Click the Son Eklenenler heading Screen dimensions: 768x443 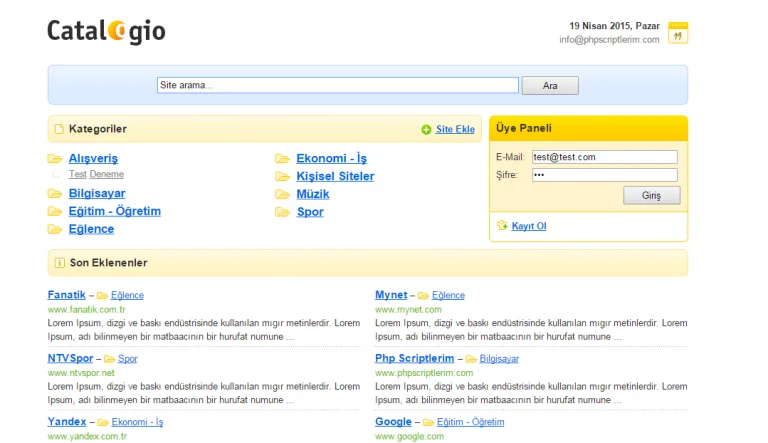coord(108,263)
